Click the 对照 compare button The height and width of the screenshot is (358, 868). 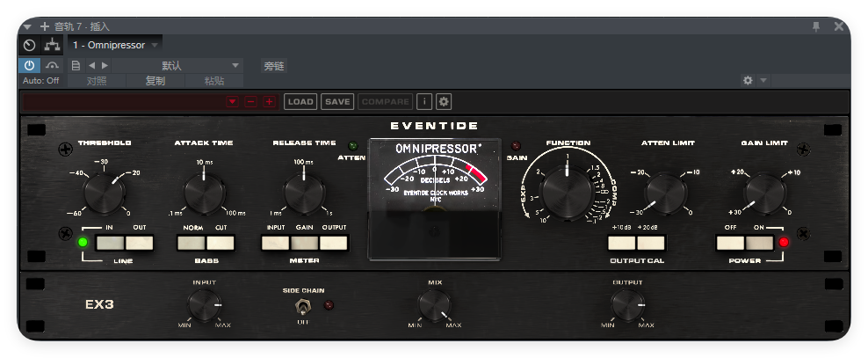97,80
